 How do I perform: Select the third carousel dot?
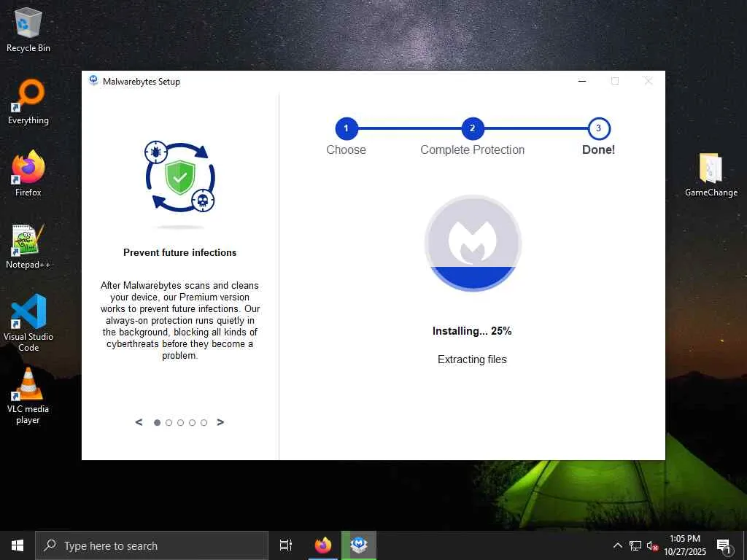pyautogui.click(x=181, y=422)
